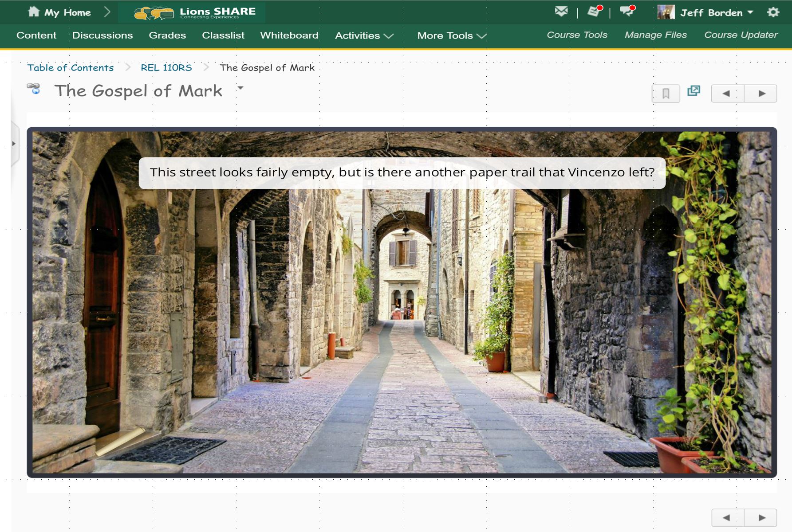
Task: Switch to the Discussions tab
Action: point(103,35)
